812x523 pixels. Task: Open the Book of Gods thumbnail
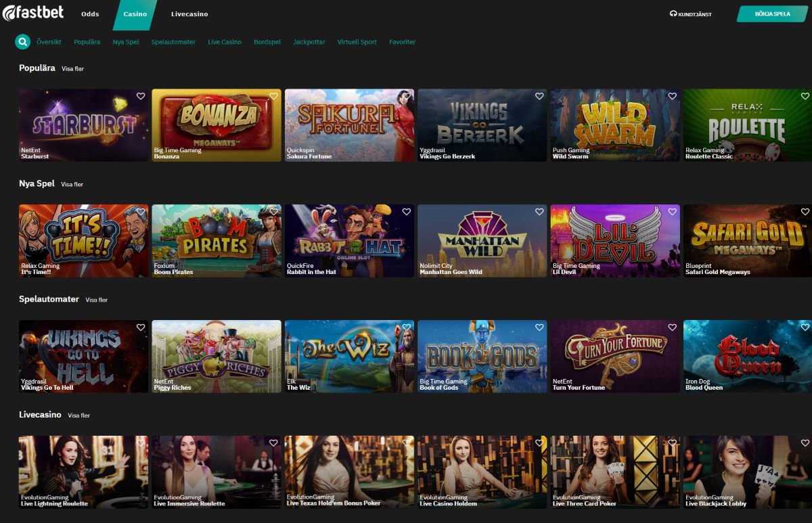click(482, 357)
